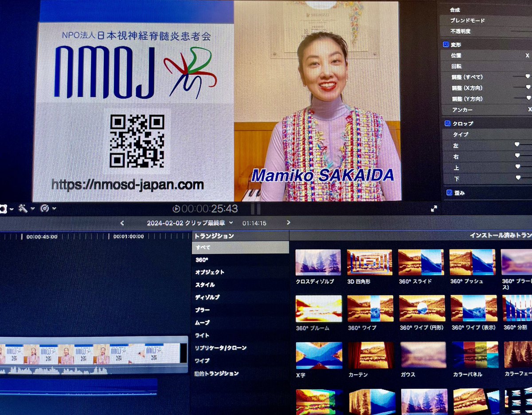This screenshot has width=532, height=415.
Task: Click the viewer video preview image
Action: pyautogui.click(x=217, y=101)
